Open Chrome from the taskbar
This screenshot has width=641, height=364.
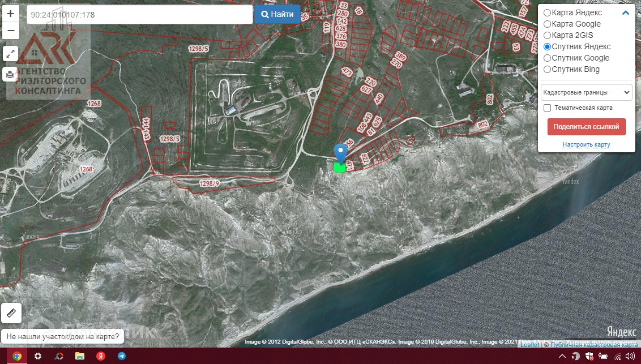[x=17, y=356]
